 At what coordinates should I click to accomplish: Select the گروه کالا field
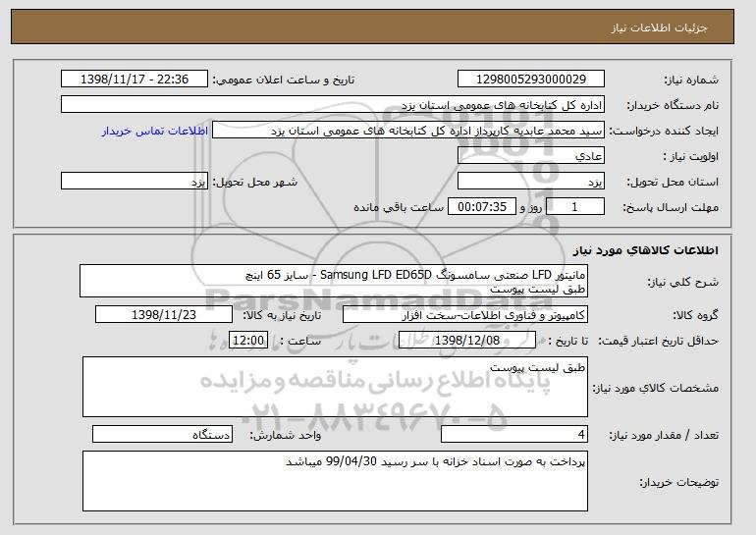465,315
